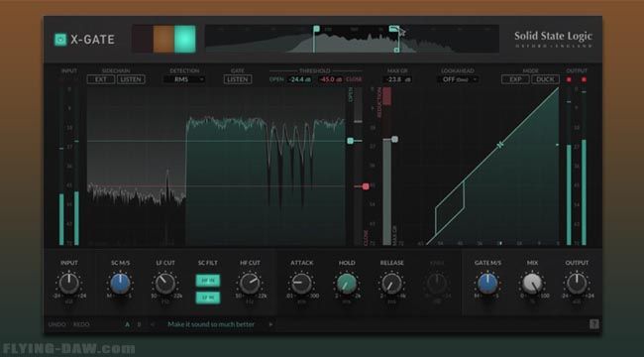This screenshot has height=357, width=644.
Task: Click the RELEASE knob
Action: tap(391, 284)
